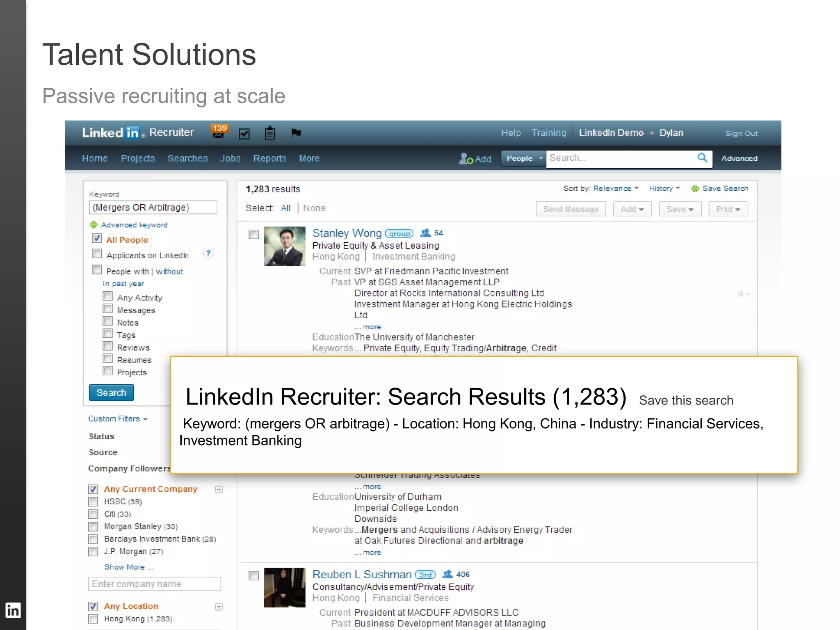Screen dimensions: 840x630
Task: Collapse the Any Current Company section minus icon
Action: coord(219,489)
